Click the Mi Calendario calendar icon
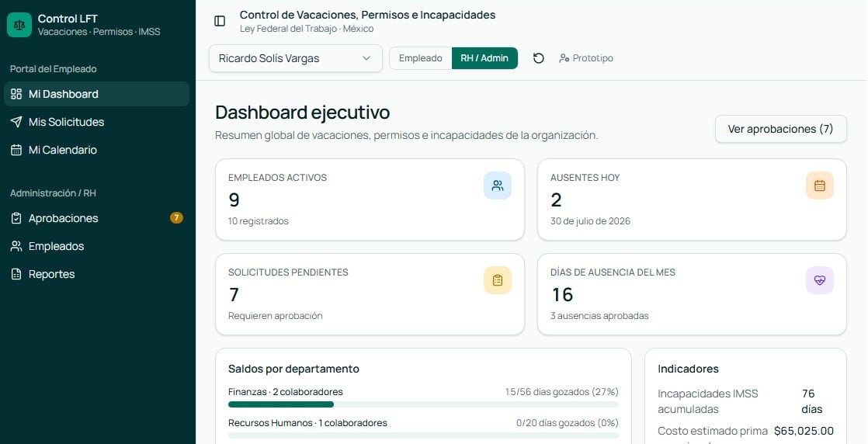 click(16, 150)
